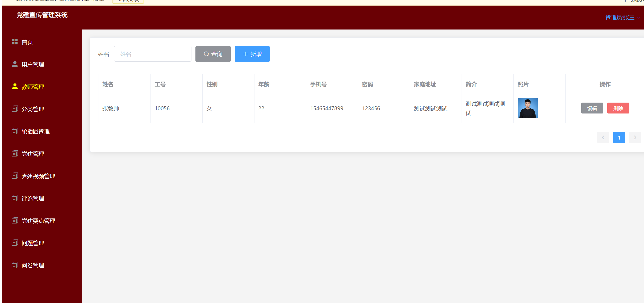This screenshot has width=644, height=303.
Task: Go to previous page arrow
Action: [603, 137]
